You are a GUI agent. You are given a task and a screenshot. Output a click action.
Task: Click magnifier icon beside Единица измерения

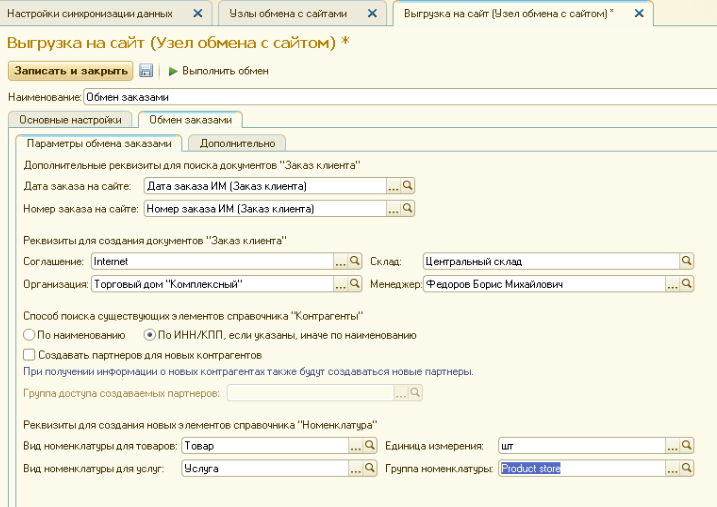686,444
